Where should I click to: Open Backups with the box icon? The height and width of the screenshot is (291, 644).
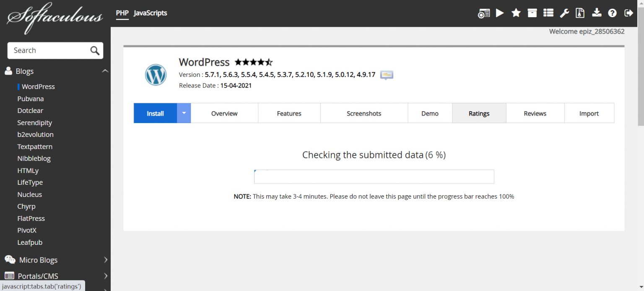(x=532, y=13)
